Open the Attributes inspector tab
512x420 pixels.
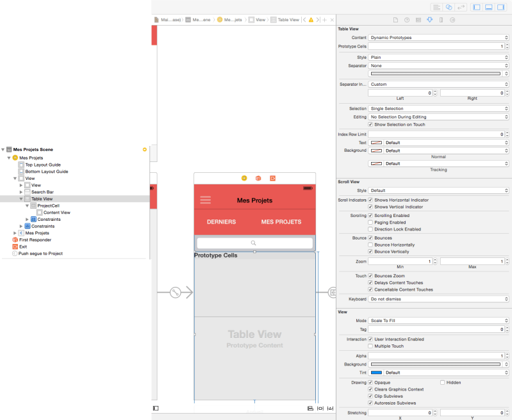[430, 20]
